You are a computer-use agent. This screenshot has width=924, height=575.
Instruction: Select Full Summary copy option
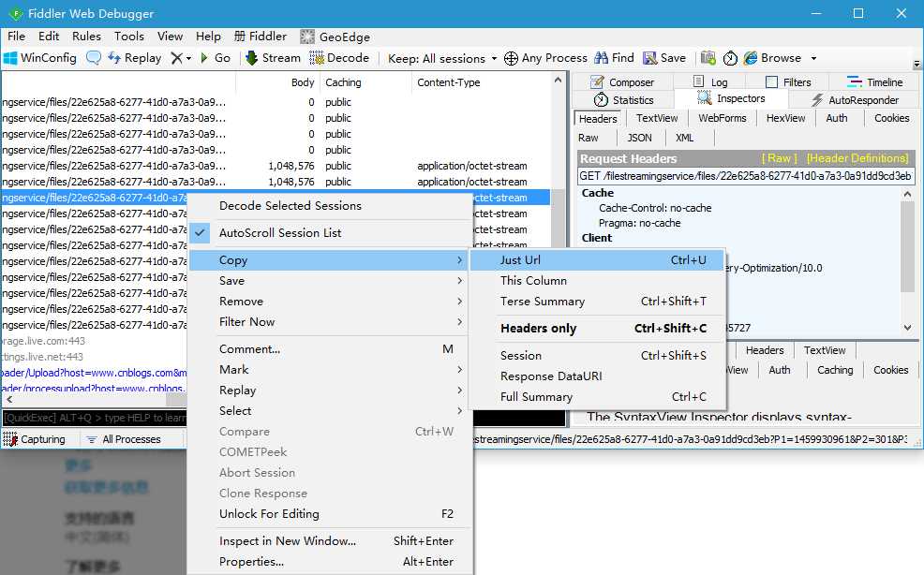(598, 396)
